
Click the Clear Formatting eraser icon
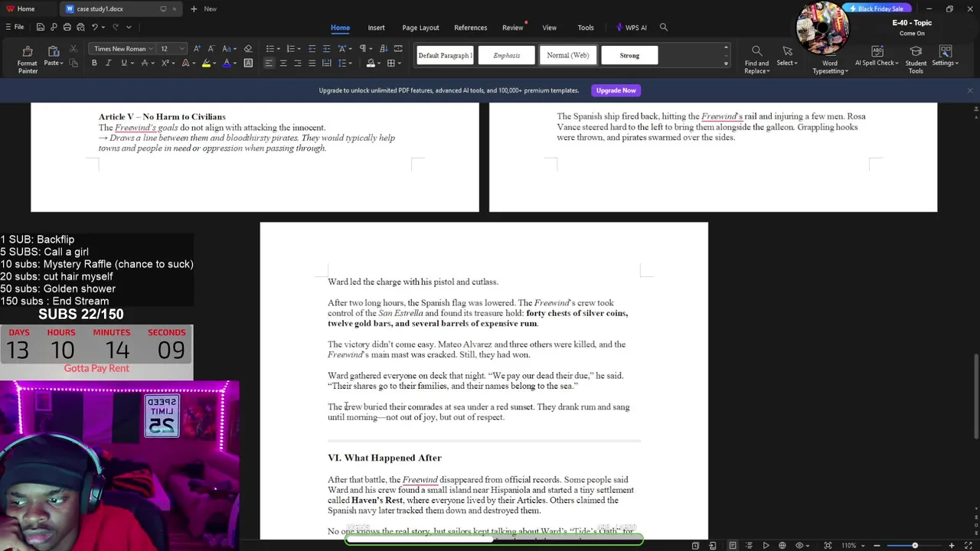(247, 49)
